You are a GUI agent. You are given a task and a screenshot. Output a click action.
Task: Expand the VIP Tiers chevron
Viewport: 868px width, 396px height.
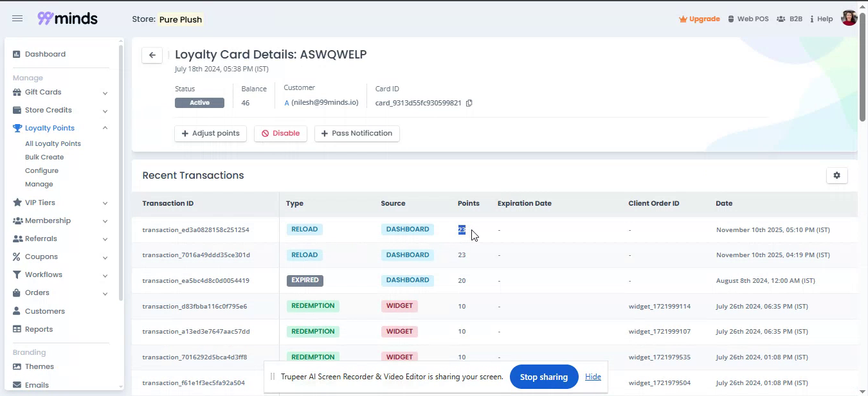tap(105, 203)
